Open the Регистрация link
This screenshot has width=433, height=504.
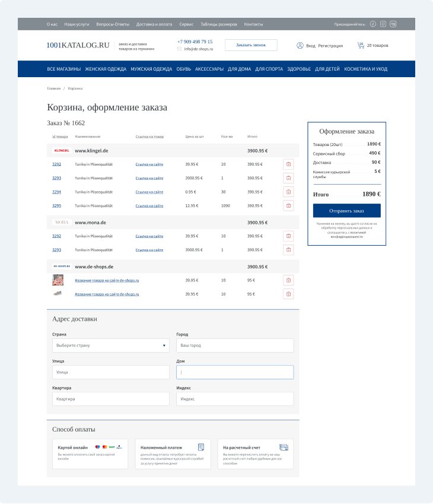click(330, 46)
